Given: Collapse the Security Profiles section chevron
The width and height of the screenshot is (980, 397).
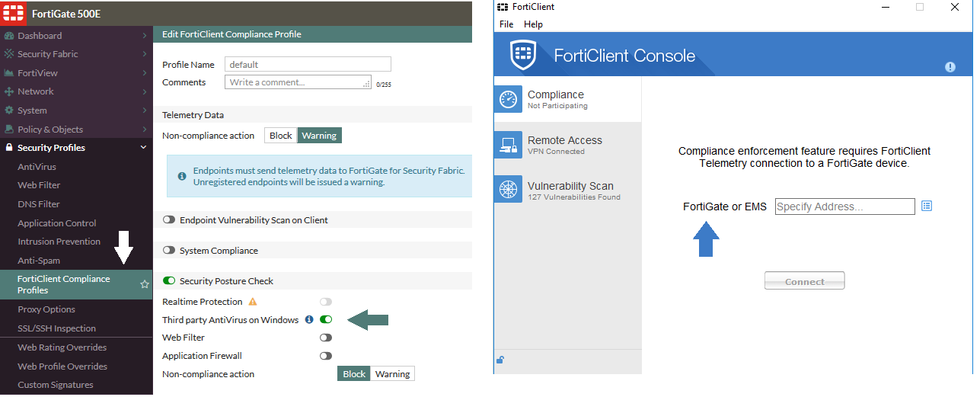Looking at the screenshot, I should coord(144,148).
